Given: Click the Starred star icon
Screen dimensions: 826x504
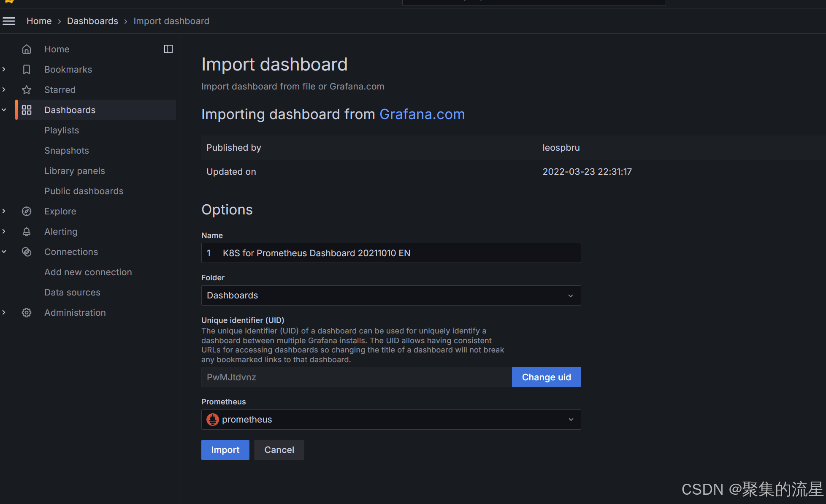Looking at the screenshot, I should point(27,90).
